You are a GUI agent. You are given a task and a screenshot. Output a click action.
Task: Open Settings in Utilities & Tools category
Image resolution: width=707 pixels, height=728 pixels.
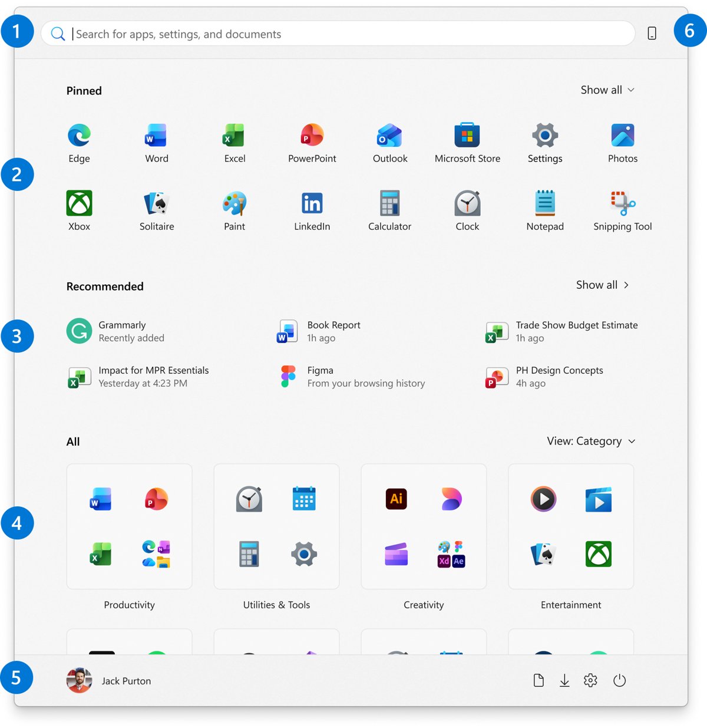[x=304, y=554]
